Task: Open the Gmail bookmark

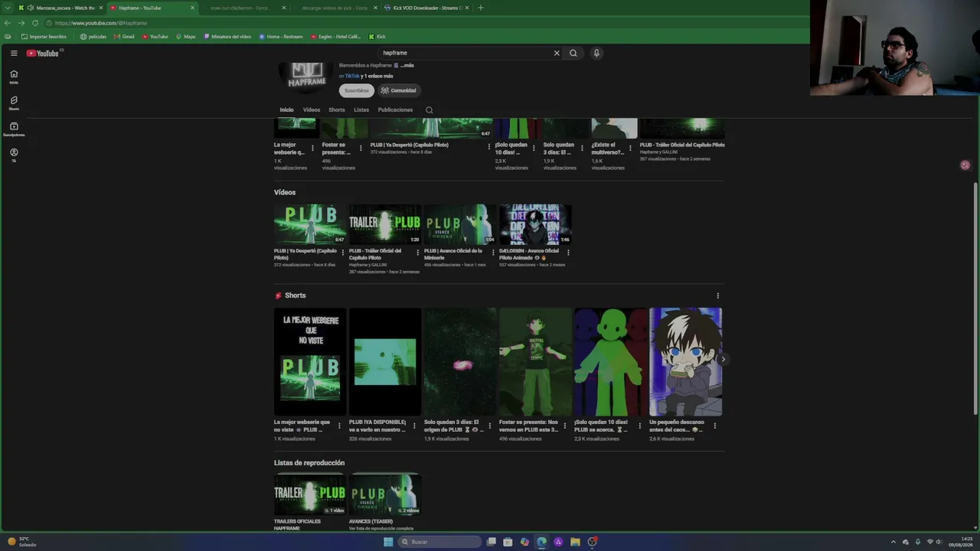Action: tap(124, 37)
